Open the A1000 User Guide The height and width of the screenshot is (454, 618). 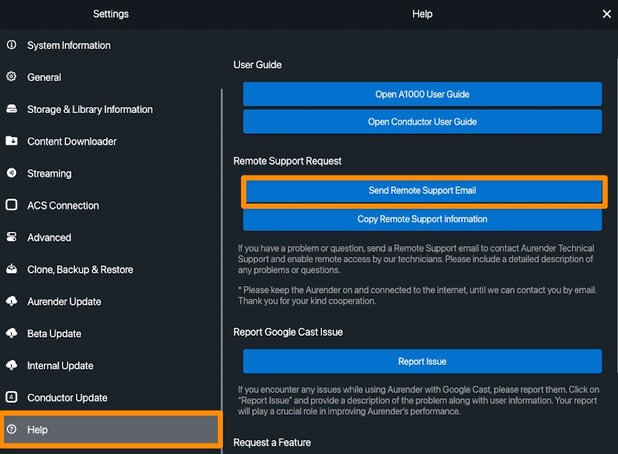tap(422, 94)
